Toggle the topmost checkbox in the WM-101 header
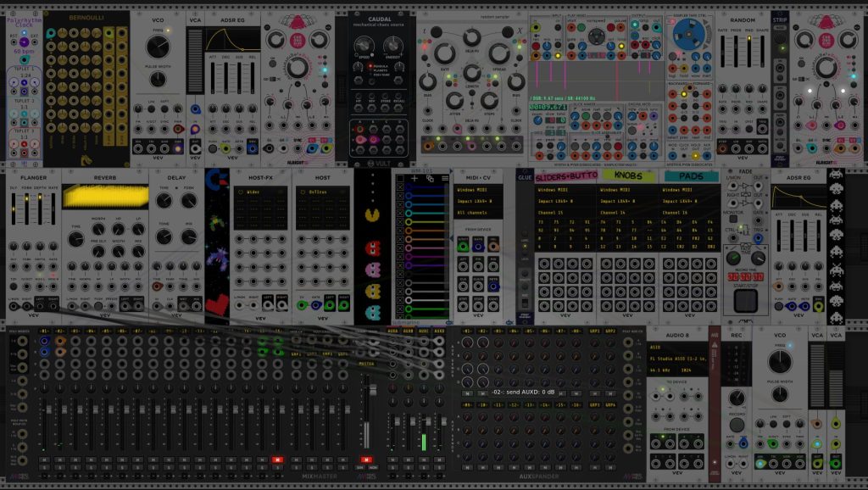 pos(400,178)
